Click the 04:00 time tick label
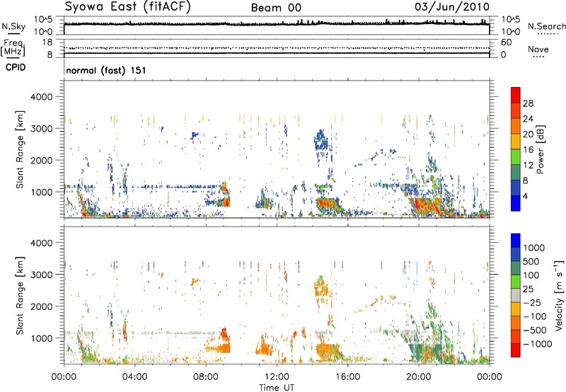 134,377
